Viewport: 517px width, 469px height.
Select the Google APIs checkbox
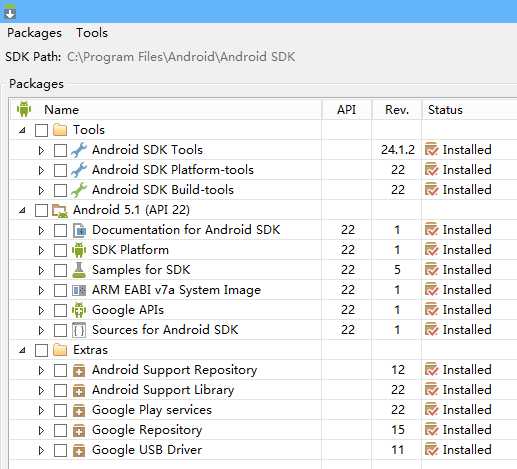coord(60,310)
